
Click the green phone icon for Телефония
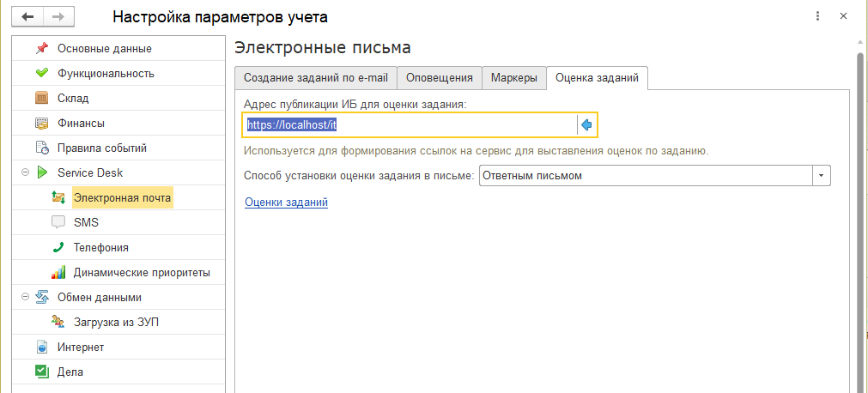(x=58, y=248)
